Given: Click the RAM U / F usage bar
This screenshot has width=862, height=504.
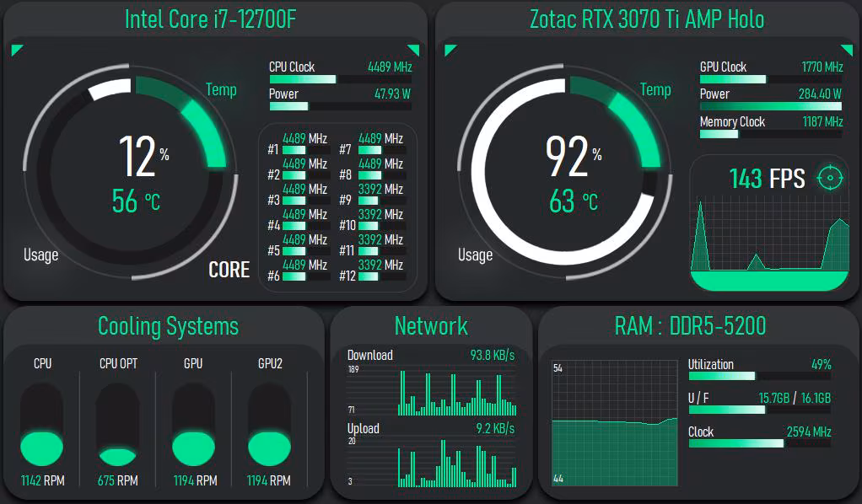Looking at the screenshot, I should pyautogui.click(x=760, y=410).
